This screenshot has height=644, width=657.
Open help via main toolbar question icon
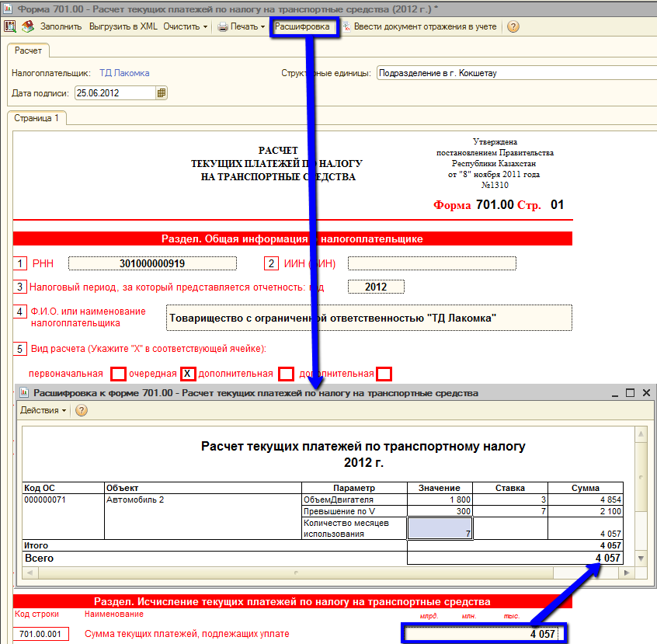click(x=513, y=26)
